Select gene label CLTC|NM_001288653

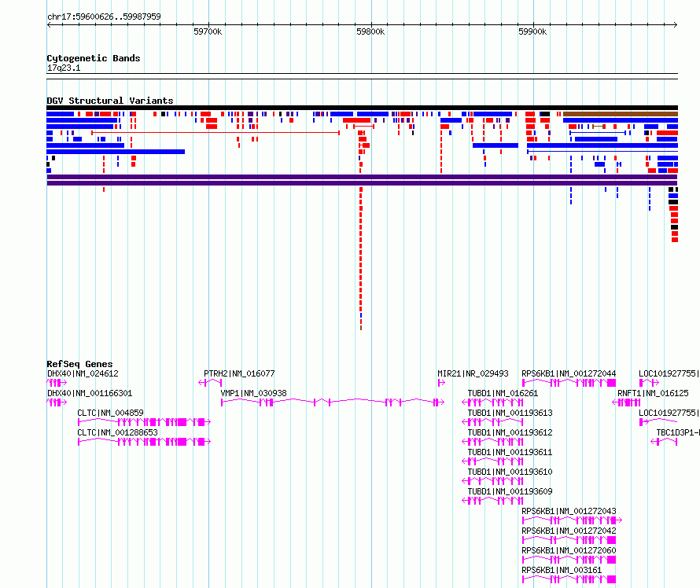coord(117,432)
